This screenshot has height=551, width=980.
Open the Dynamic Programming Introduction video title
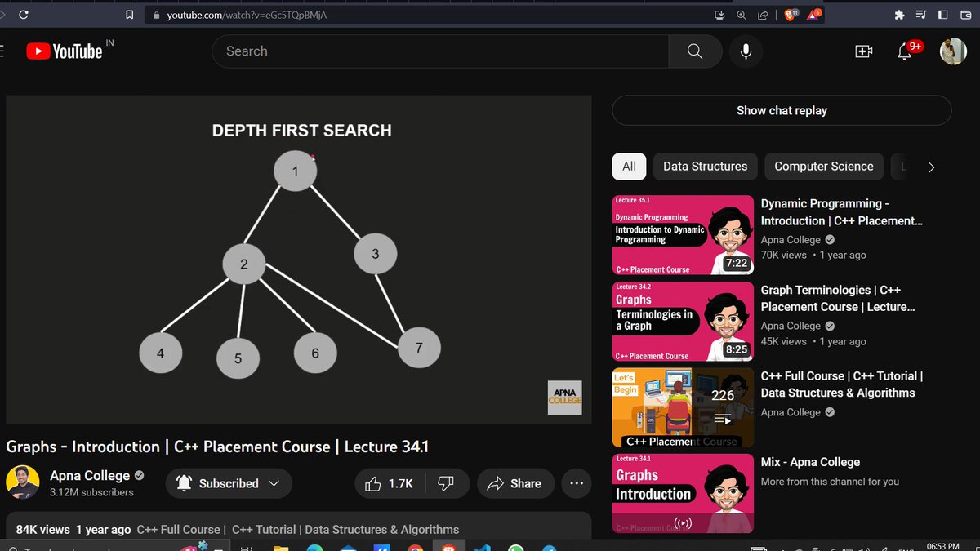click(x=841, y=212)
